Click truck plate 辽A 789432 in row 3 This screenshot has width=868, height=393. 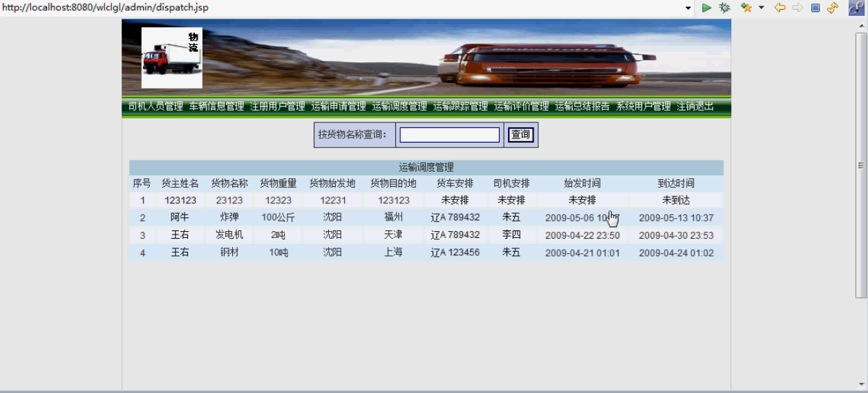click(x=455, y=235)
